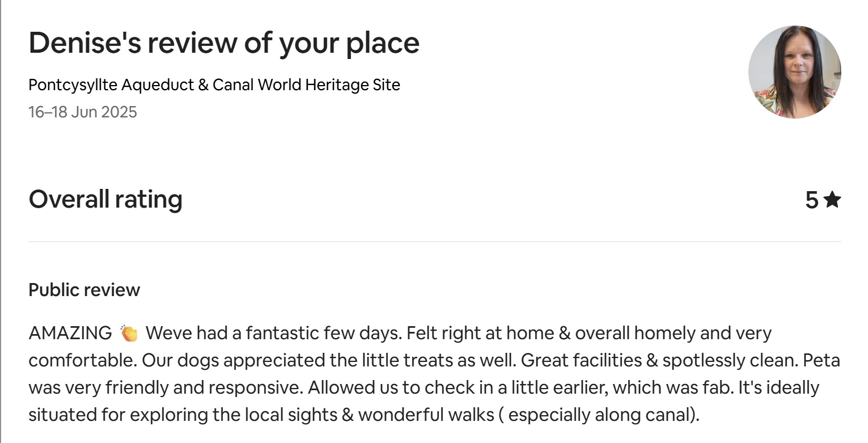
Task: Click Denise's profile photo
Action: (x=794, y=71)
